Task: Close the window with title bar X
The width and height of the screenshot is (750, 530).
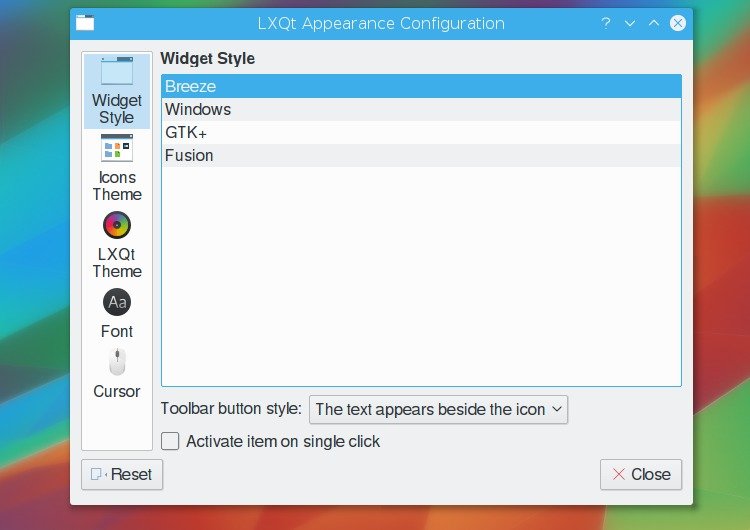Action: coord(678,23)
